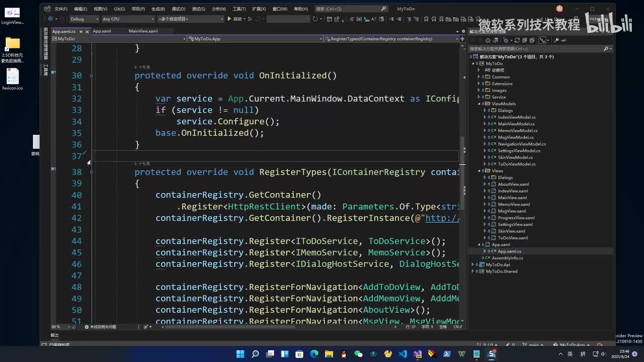Viewport: 644px width, 362px height.
Task: Open Properties wrench icon in Solution Explorer
Action: pyautogui.click(x=556, y=40)
